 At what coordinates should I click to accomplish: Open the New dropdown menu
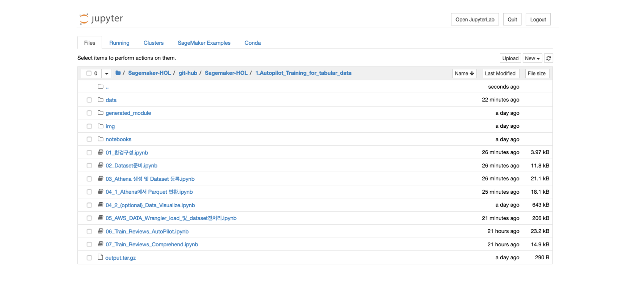coord(532,58)
